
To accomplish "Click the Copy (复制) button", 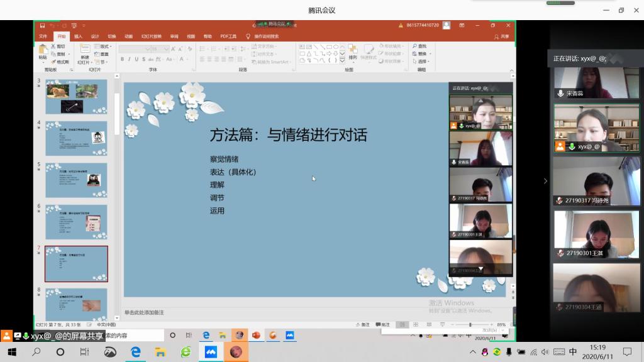I will pos(58,54).
